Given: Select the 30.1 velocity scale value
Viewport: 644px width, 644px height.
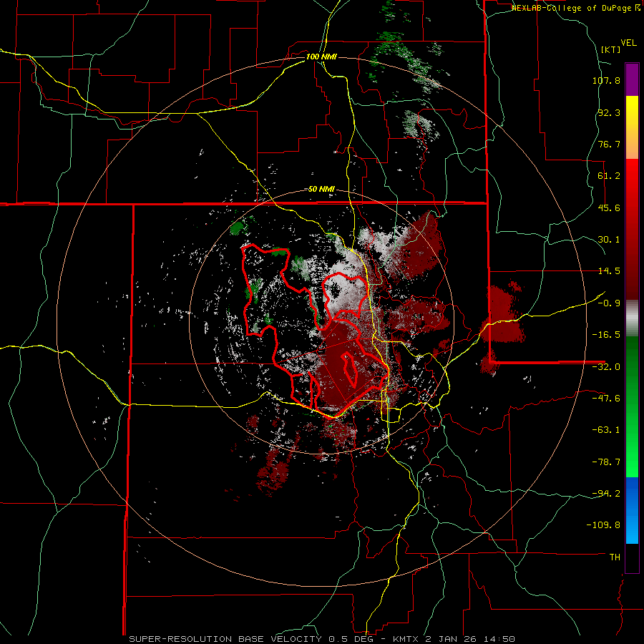Looking at the screenshot, I should [609, 240].
